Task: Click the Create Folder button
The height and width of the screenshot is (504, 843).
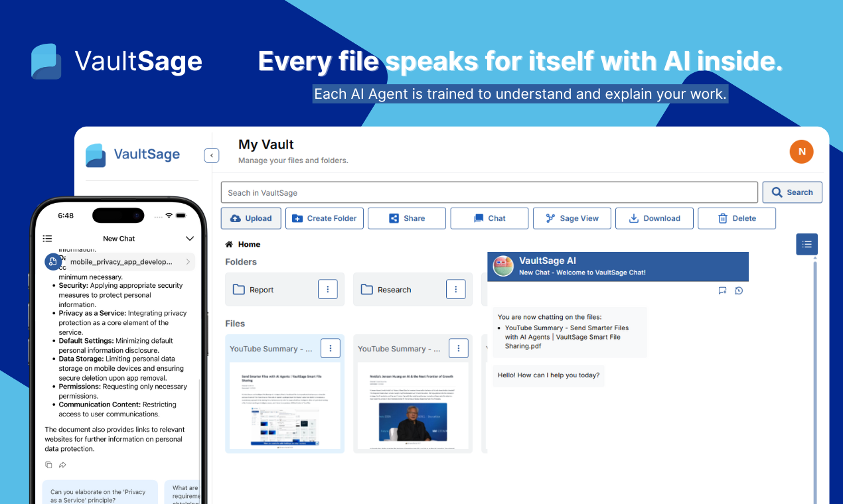Action: point(325,218)
